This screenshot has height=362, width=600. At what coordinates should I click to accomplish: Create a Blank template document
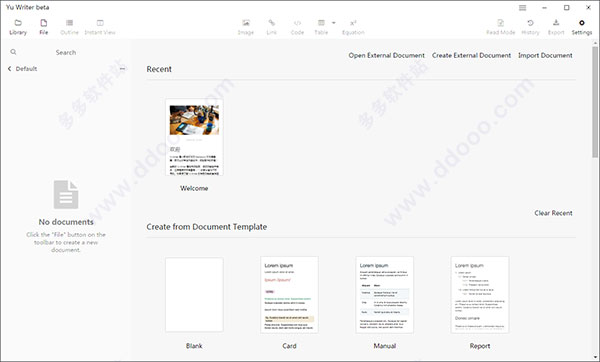click(194, 295)
